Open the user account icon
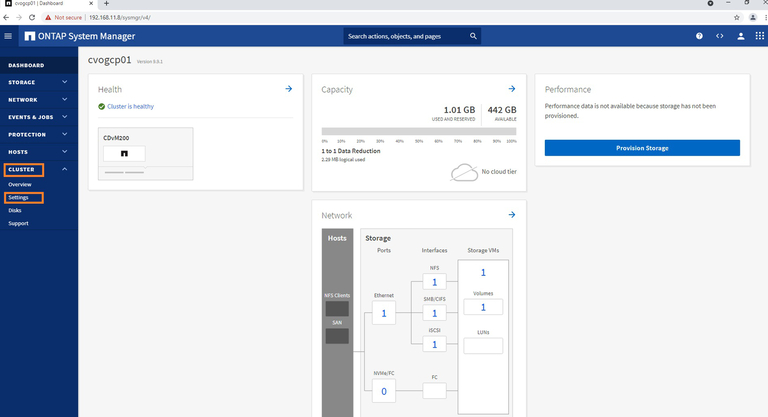The width and height of the screenshot is (768, 417). [x=741, y=37]
